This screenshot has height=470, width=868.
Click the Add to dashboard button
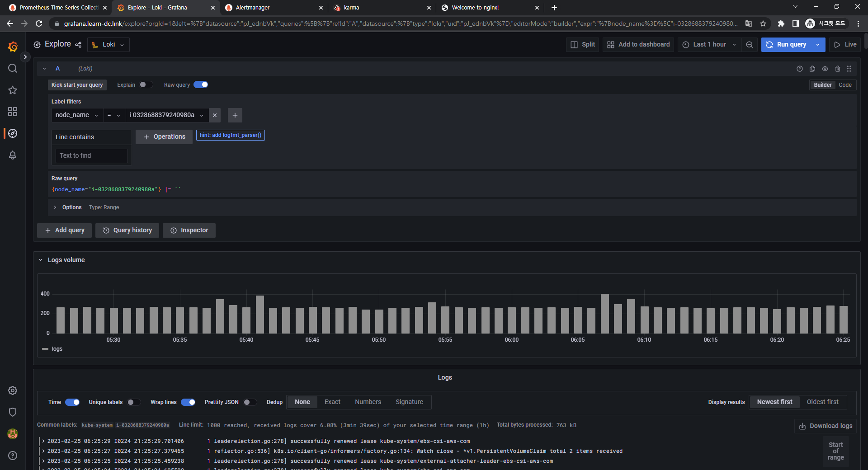tap(638, 44)
